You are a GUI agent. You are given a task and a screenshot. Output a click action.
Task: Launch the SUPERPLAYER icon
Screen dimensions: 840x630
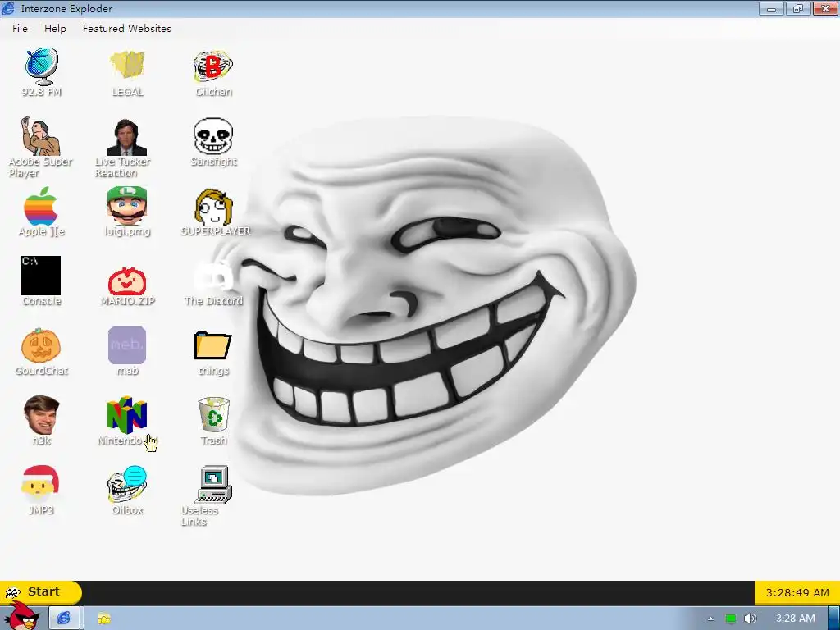[x=214, y=207]
